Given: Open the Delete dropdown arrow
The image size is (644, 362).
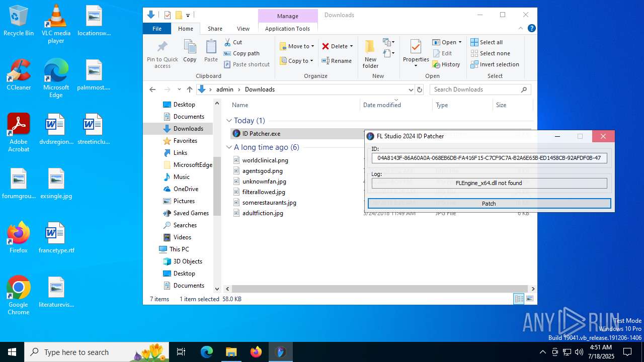Looking at the screenshot, I should (351, 46).
